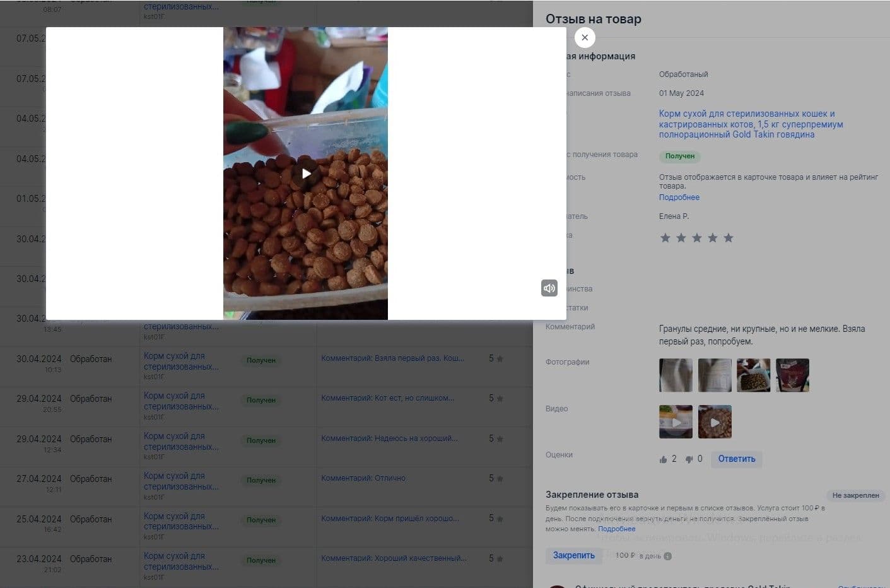The image size is (890, 588).
Task: Open product link in 30.04.2024 10:13 row
Action: (x=181, y=362)
